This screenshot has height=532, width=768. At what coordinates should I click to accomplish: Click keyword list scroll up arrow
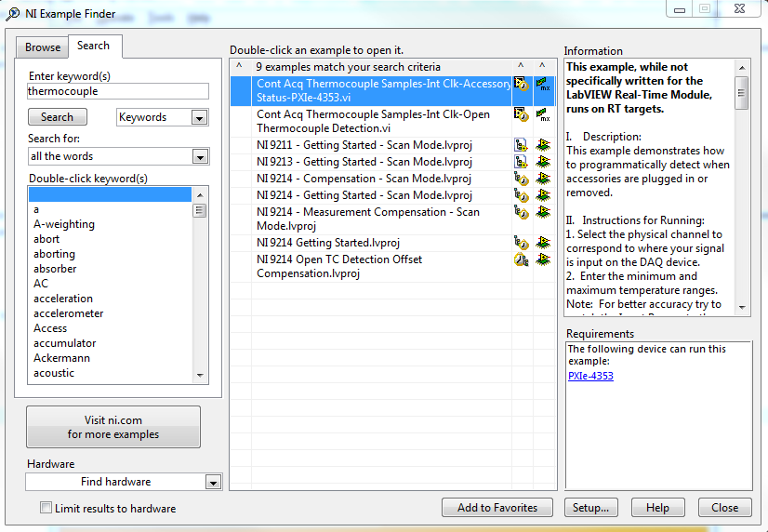click(200, 195)
